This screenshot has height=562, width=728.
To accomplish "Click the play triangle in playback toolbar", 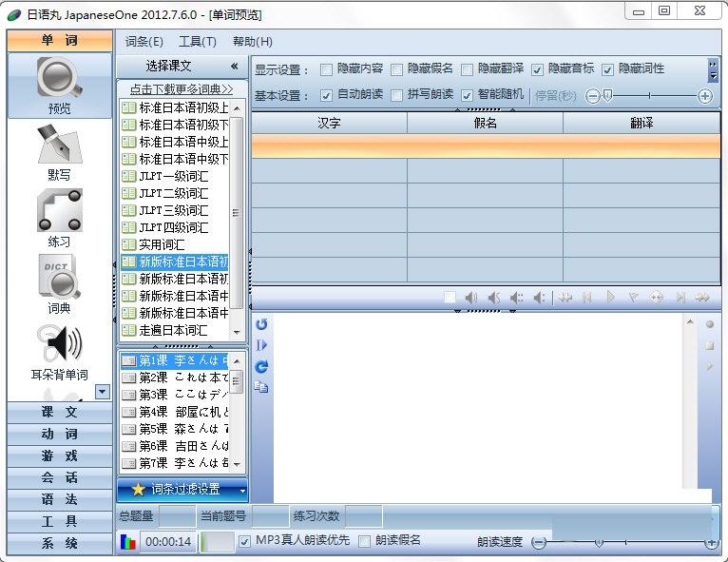I will (610, 298).
